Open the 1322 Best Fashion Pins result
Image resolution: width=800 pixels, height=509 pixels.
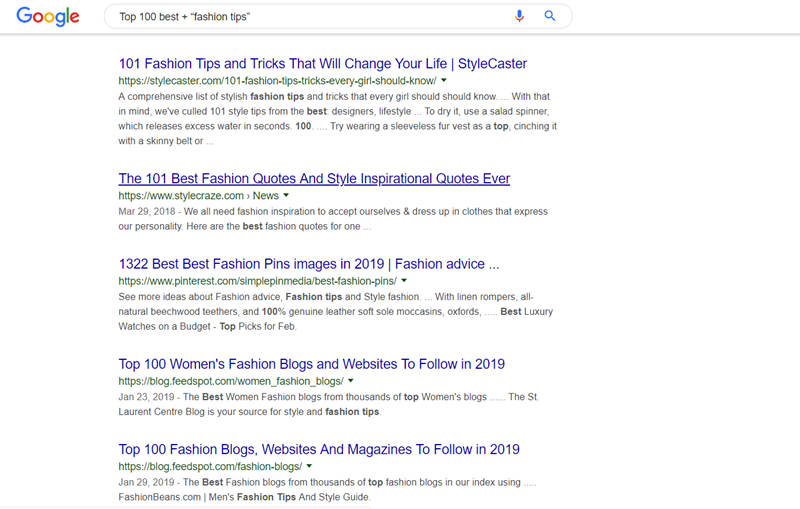pyautogui.click(x=308, y=264)
